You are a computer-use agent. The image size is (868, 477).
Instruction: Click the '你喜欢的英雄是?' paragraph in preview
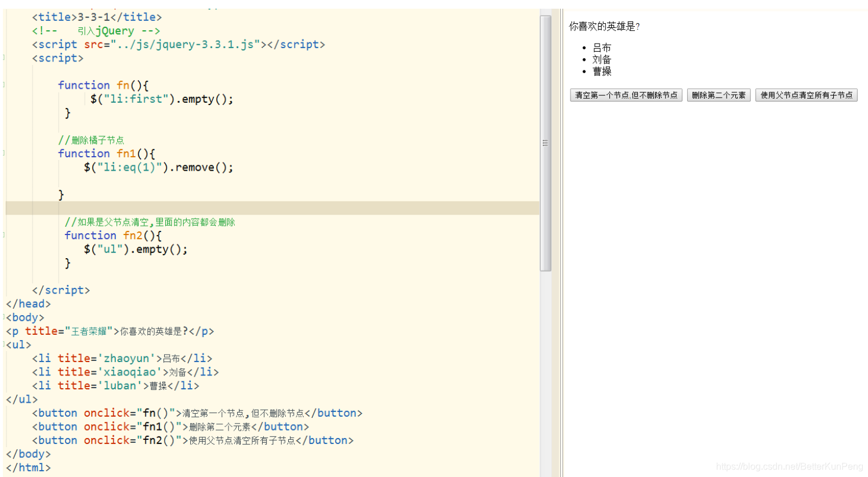click(x=604, y=26)
